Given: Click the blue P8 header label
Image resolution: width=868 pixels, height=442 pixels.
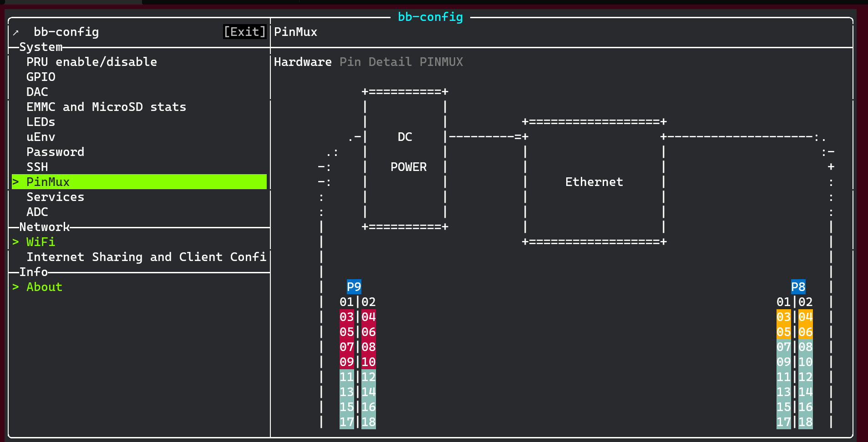Looking at the screenshot, I should [x=799, y=287].
